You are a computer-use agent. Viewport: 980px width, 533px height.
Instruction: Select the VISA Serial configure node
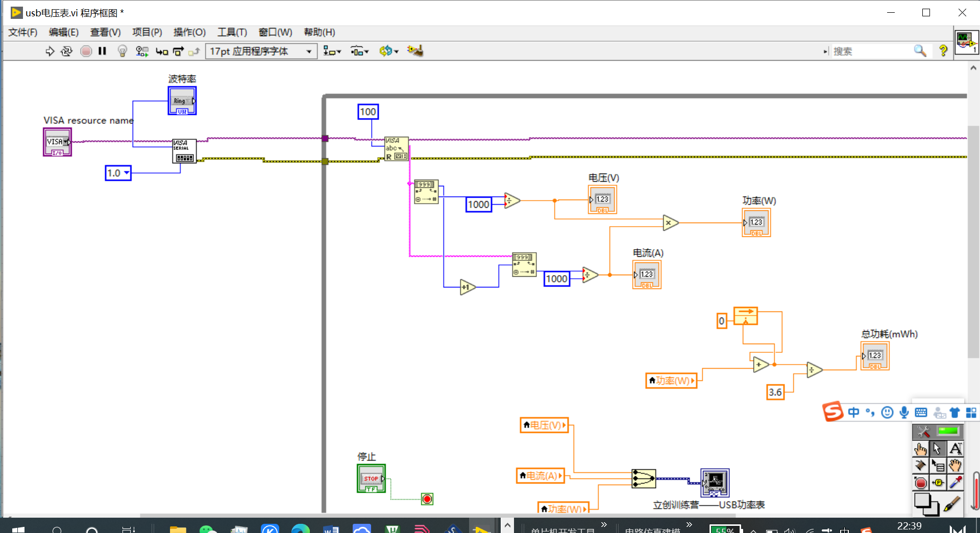coord(184,151)
